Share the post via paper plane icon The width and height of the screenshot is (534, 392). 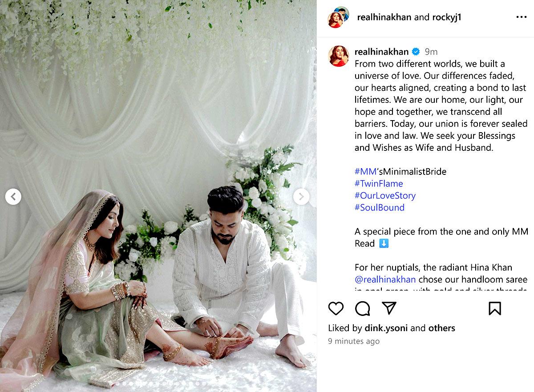click(389, 308)
